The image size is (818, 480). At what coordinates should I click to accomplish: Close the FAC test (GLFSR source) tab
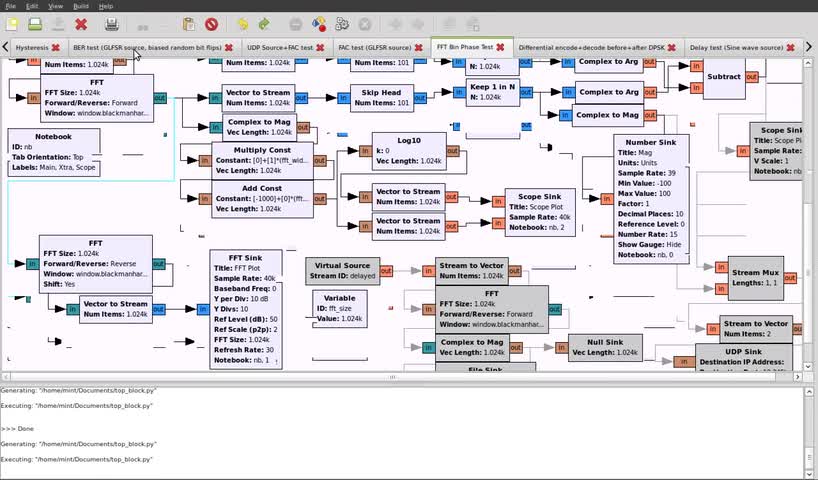[x=418, y=47]
